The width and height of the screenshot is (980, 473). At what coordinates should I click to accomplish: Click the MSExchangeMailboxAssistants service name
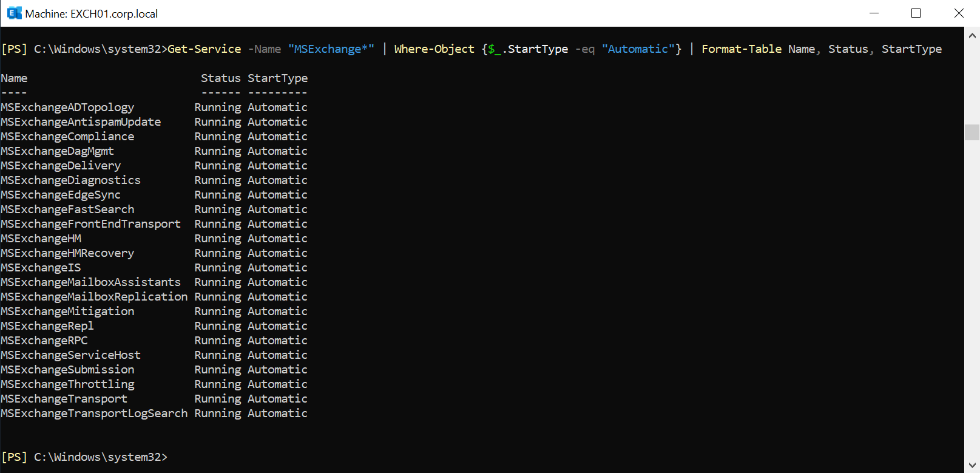pyautogui.click(x=90, y=282)
